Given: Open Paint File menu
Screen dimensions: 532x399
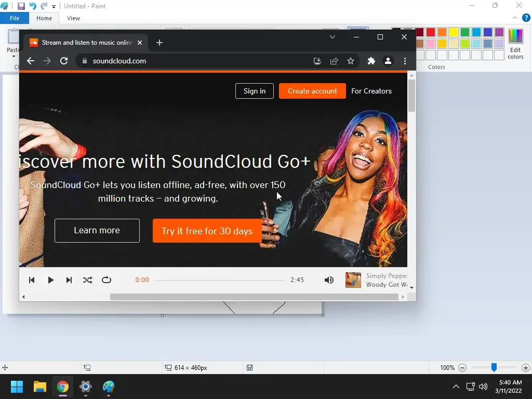Looking at the screenshot, I should (14, 18).
